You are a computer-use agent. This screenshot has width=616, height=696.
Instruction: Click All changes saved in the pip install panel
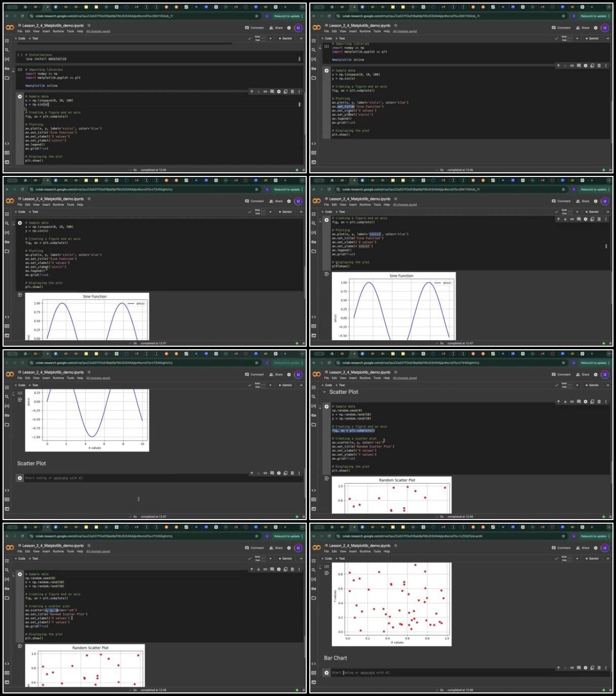(98, 31)
